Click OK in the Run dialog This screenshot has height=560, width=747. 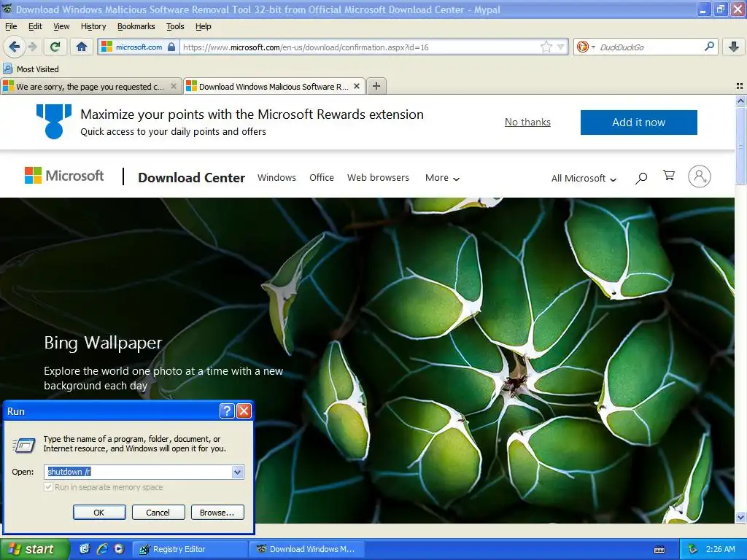click(x=99, y=513)
